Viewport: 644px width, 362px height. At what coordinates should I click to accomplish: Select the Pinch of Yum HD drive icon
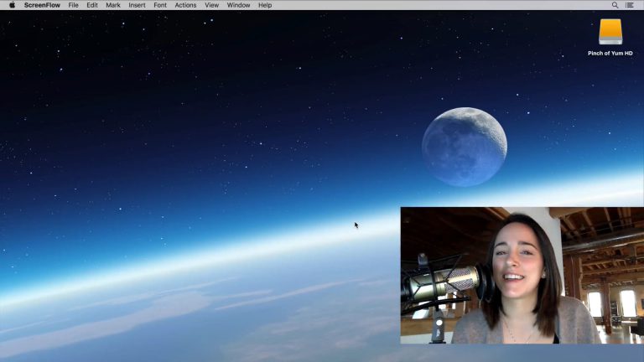click(x=610, y=32)
